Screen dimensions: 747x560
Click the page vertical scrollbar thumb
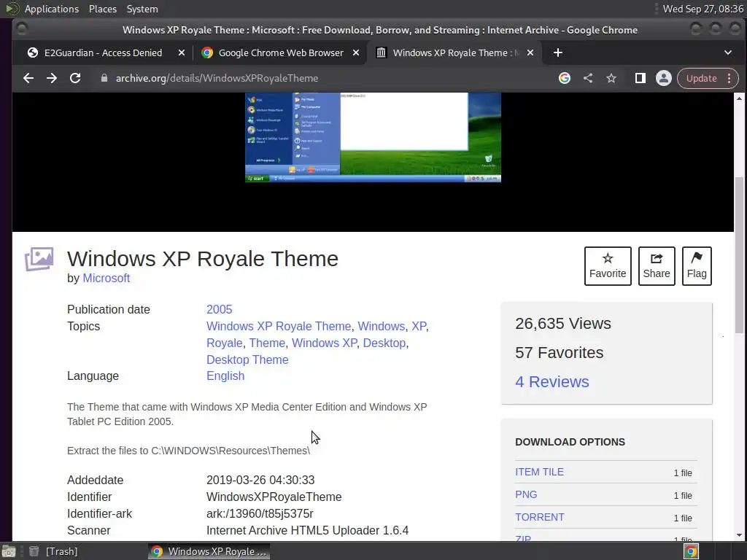[x=740, y=254]
